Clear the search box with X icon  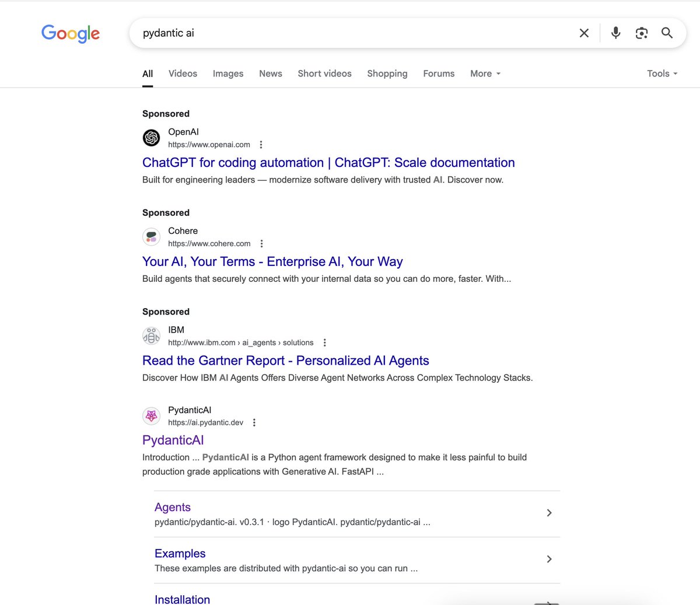(x=584, y=33)
